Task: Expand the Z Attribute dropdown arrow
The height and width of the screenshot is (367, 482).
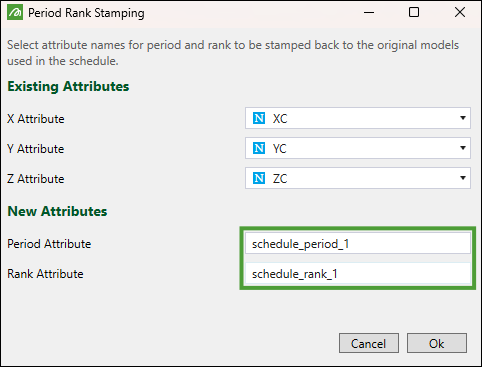Action: coord(463,178)
